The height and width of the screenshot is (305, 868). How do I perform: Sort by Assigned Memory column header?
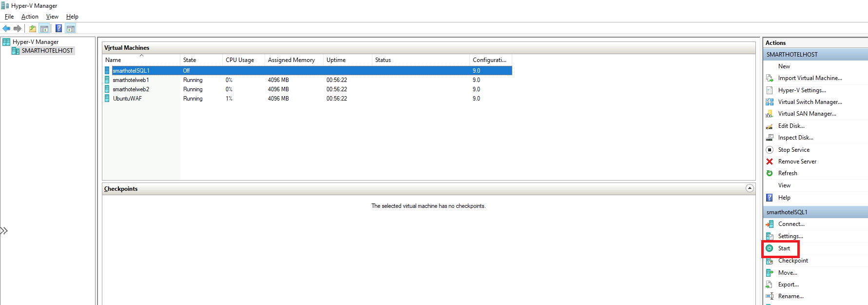[294, 60]
